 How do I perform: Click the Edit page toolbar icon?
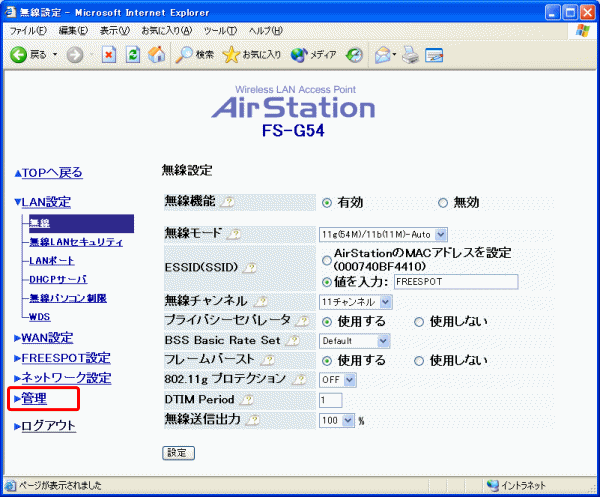(434, 55)
